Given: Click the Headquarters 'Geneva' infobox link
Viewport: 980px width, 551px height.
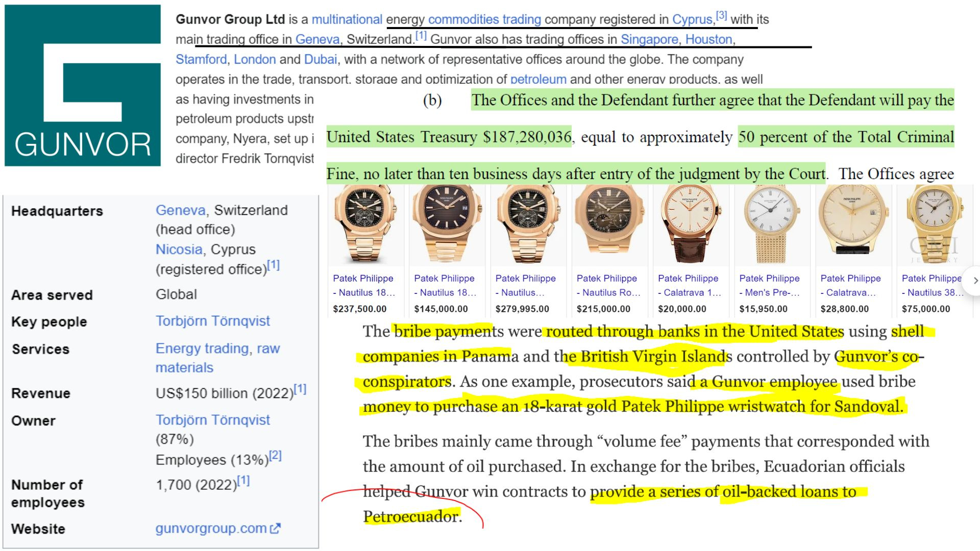Looking at the screenshot, I should (x=181, y=210).
